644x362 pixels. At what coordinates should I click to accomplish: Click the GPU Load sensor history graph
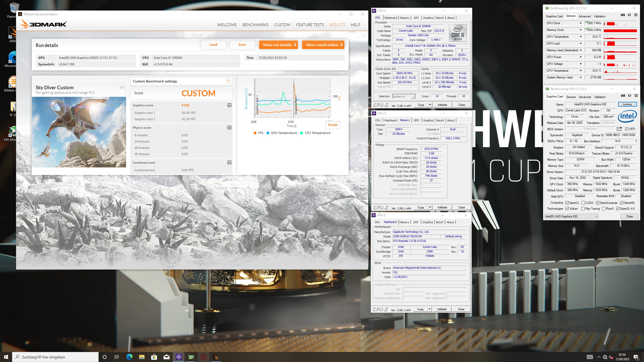click(620, 43)
